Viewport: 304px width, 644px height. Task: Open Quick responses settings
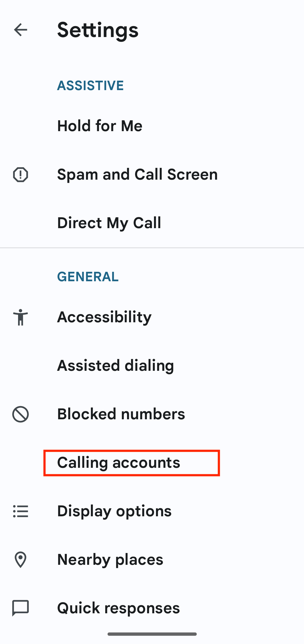[x=118, y=608]
